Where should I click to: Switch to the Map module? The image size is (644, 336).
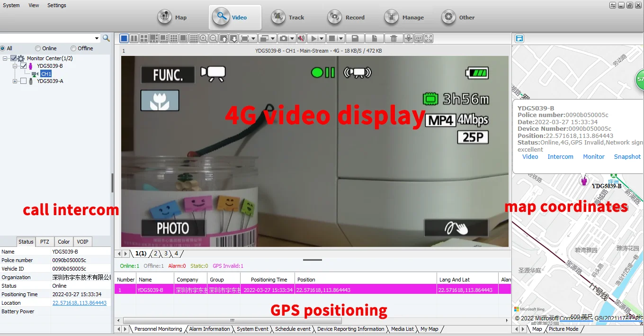tap(172, 18)
